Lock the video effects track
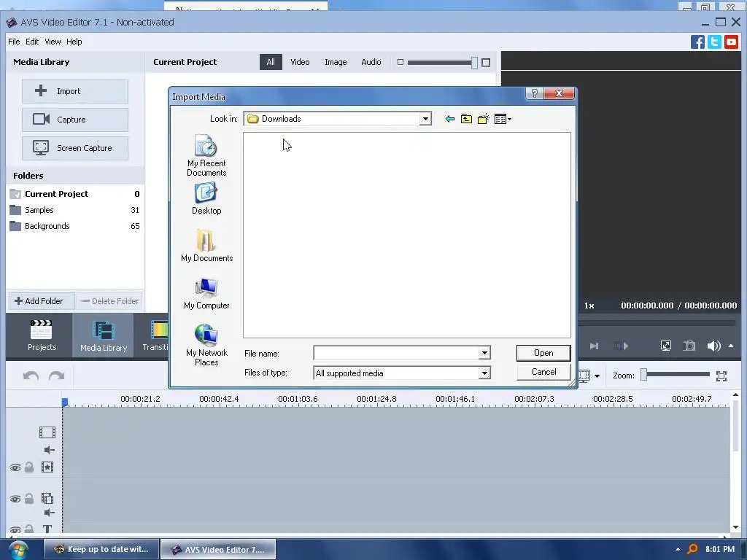This screenshot has height=560, width=747. pyautogui.click(x=29, y=467)
